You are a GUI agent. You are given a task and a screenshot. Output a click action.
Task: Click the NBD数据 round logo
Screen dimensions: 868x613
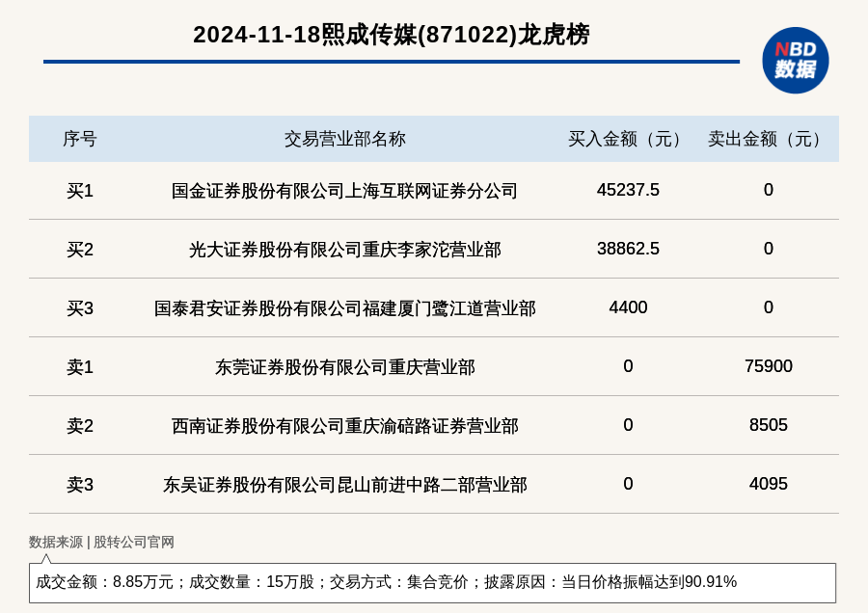[x=795, y=61]
